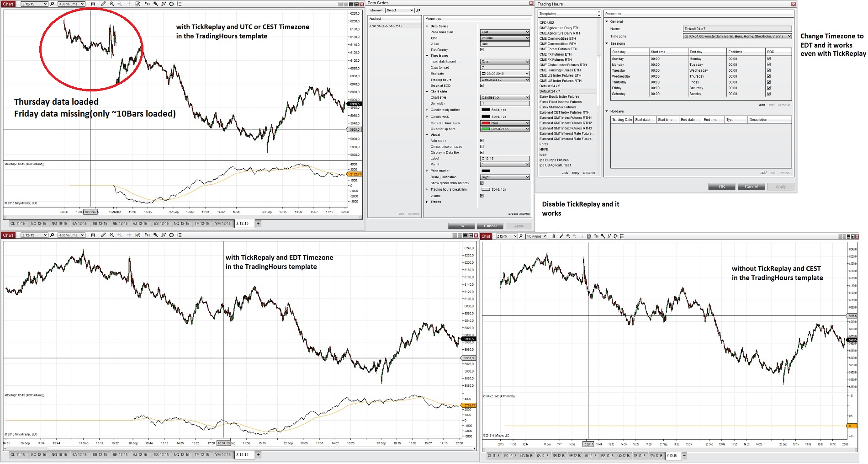Show the Data Box in top chart
The height and width of the screenshot is (464, 868).
(x=138, y=4)
